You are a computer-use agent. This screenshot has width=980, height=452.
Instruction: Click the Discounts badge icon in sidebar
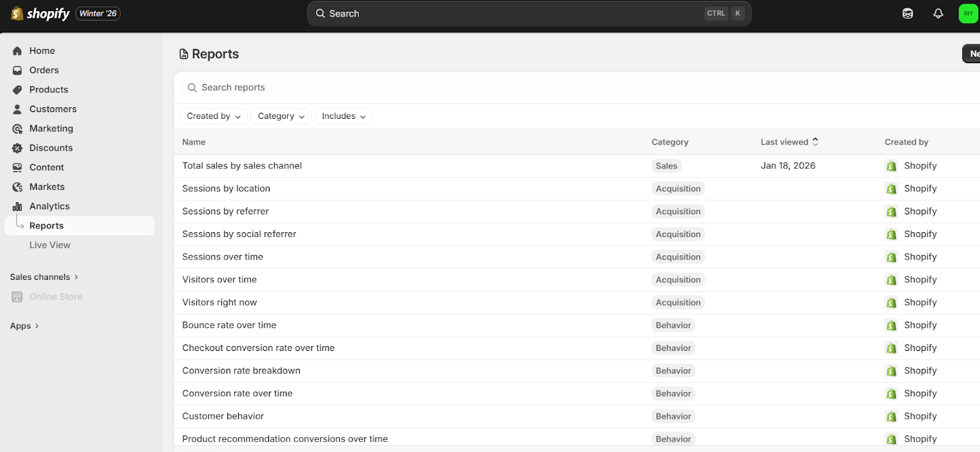pos(17,148)
